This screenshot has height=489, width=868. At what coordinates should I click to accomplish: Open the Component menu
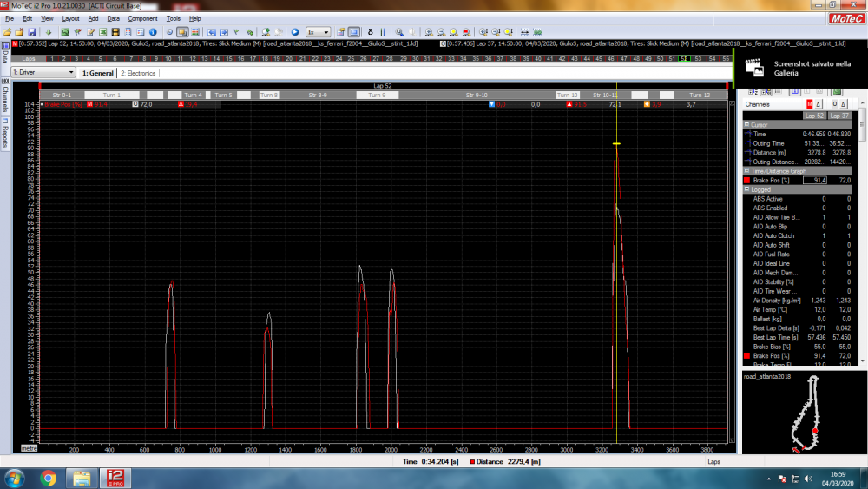pyautogui.click(x=143, y=18)
